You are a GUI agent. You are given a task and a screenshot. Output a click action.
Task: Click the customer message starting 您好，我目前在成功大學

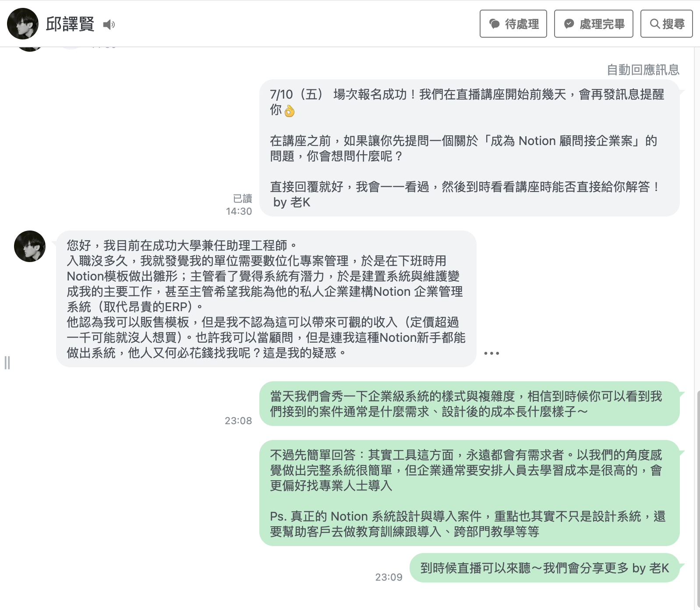266,299
